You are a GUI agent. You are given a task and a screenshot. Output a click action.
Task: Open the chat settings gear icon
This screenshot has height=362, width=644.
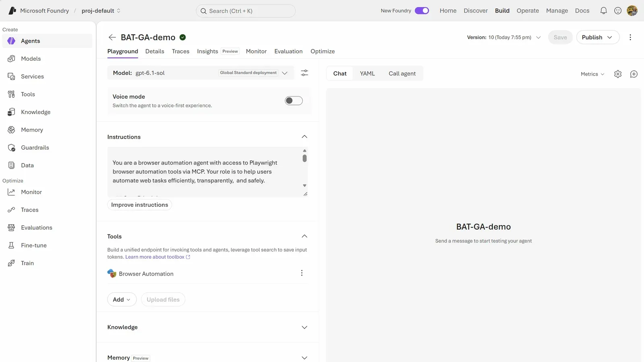[618, 74]
